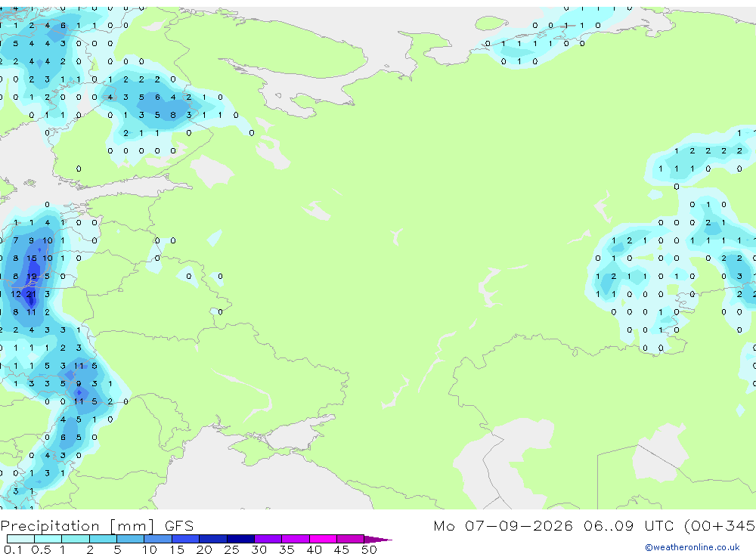The image size is (756, 554).
Task: Click the map precipitation value '19'
Action: (x=31, y=277)
